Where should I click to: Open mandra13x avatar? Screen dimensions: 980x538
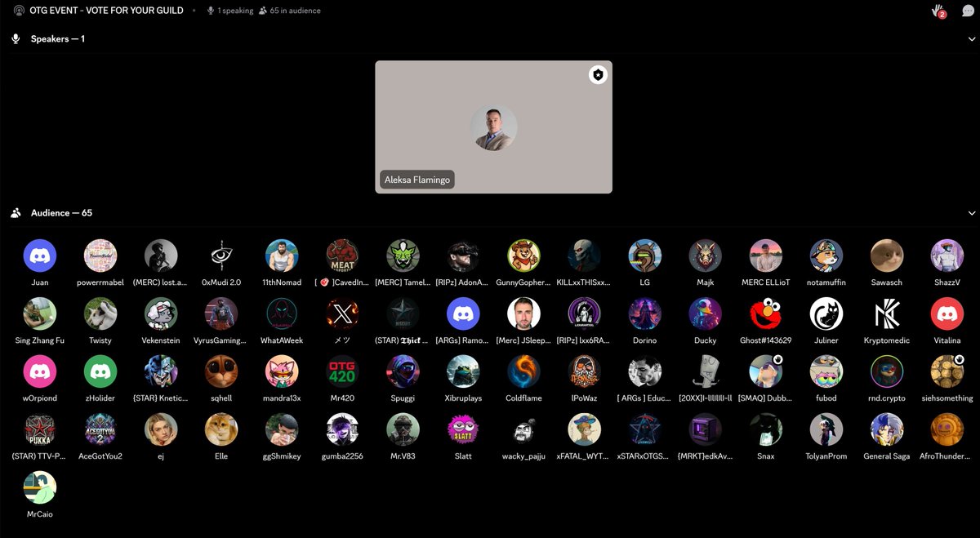(282, 371)
